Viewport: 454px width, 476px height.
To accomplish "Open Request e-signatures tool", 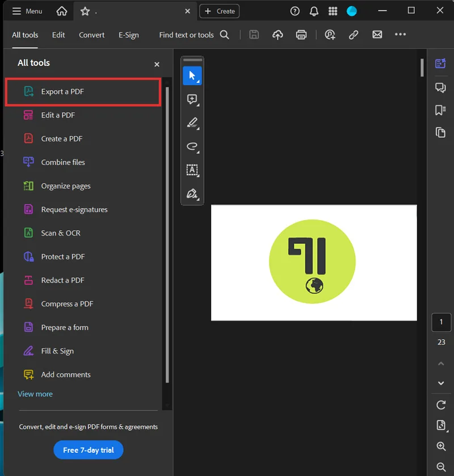I will pos(83,209).
